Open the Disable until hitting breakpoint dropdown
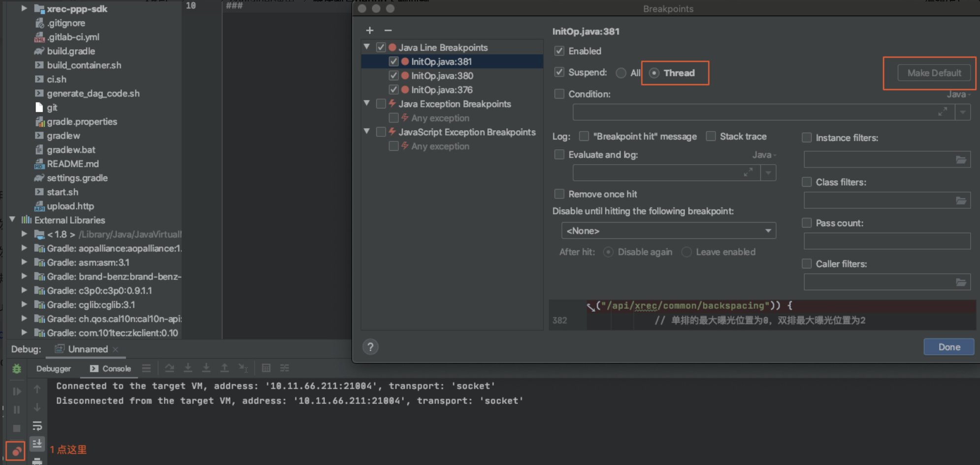 pyautogui.click(x=668, y=231)
